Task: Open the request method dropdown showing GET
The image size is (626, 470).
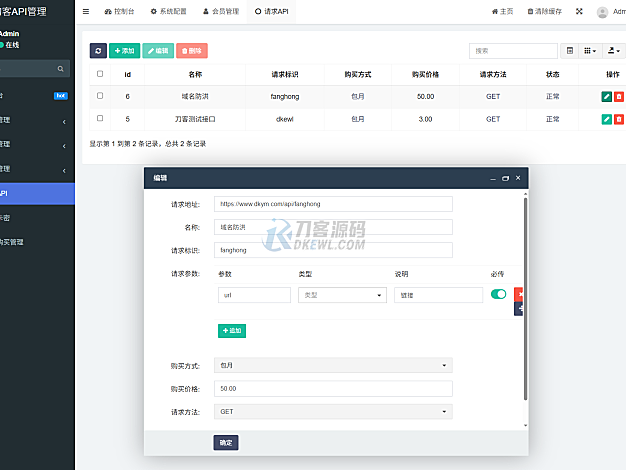Action: point(333,412)
